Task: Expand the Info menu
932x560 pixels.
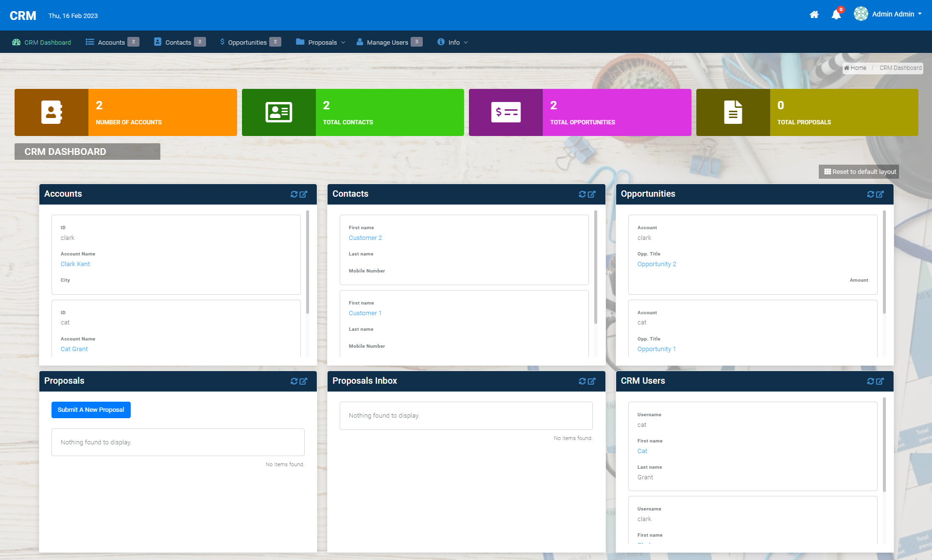Action: [452, 42]
